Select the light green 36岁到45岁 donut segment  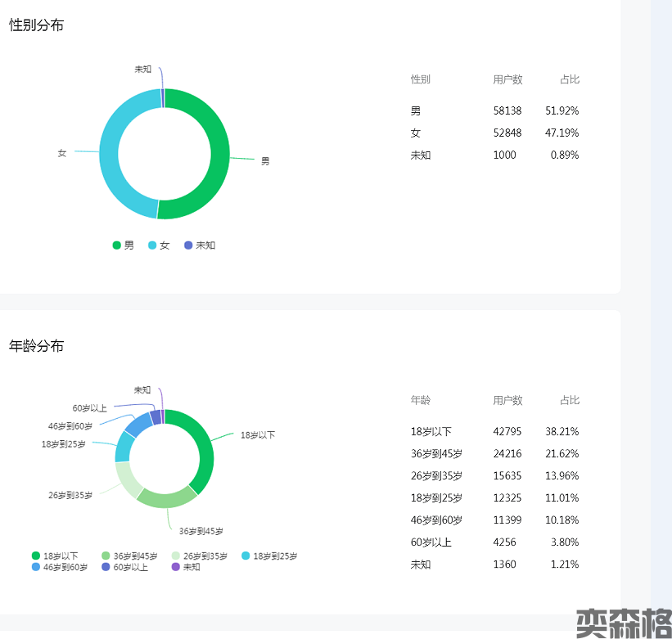pos(166,495)
